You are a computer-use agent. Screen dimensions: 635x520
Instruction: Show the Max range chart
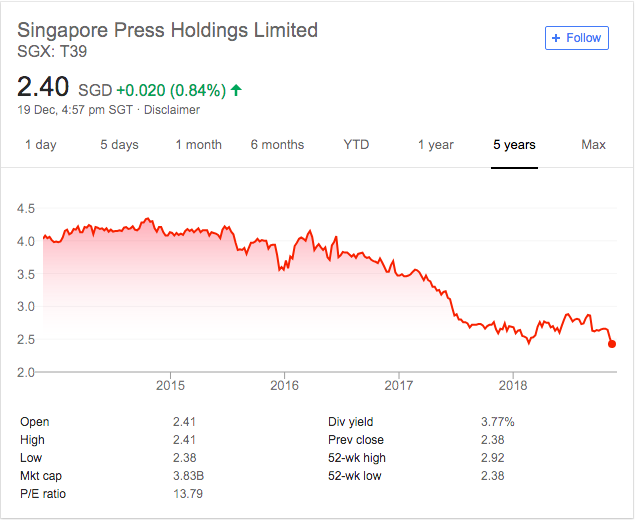coord(593,145)
